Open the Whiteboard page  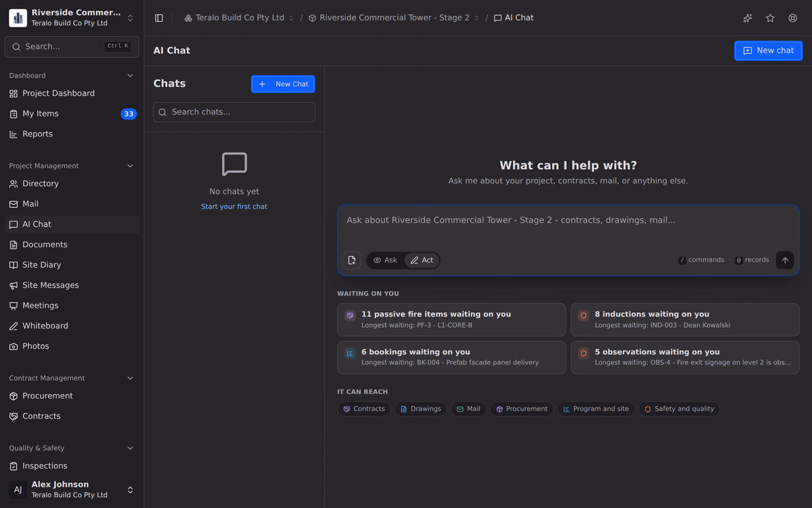click(x=72, y=326)
